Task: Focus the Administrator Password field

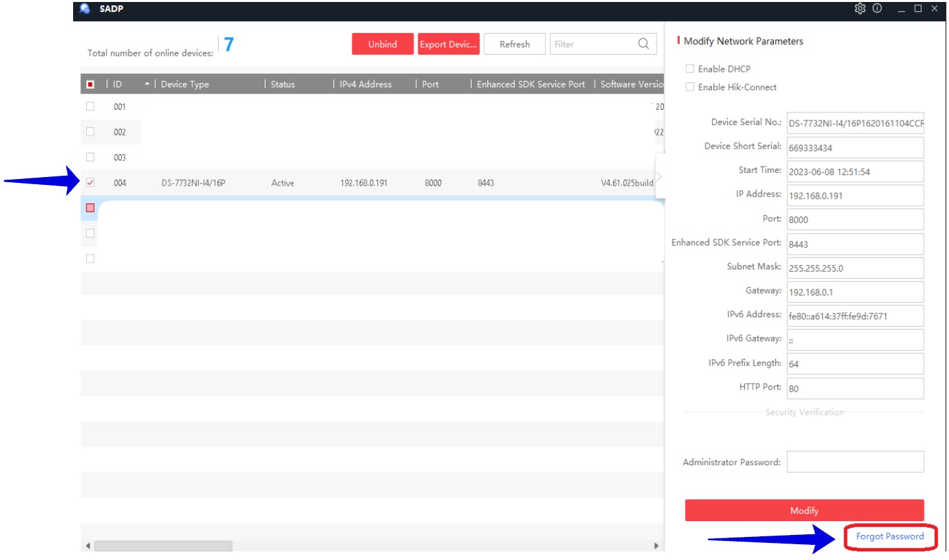Action: (855, 462)
